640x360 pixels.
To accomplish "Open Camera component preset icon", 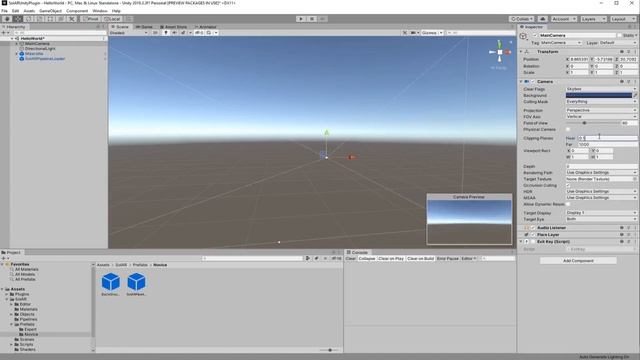I will coord(629,82).
